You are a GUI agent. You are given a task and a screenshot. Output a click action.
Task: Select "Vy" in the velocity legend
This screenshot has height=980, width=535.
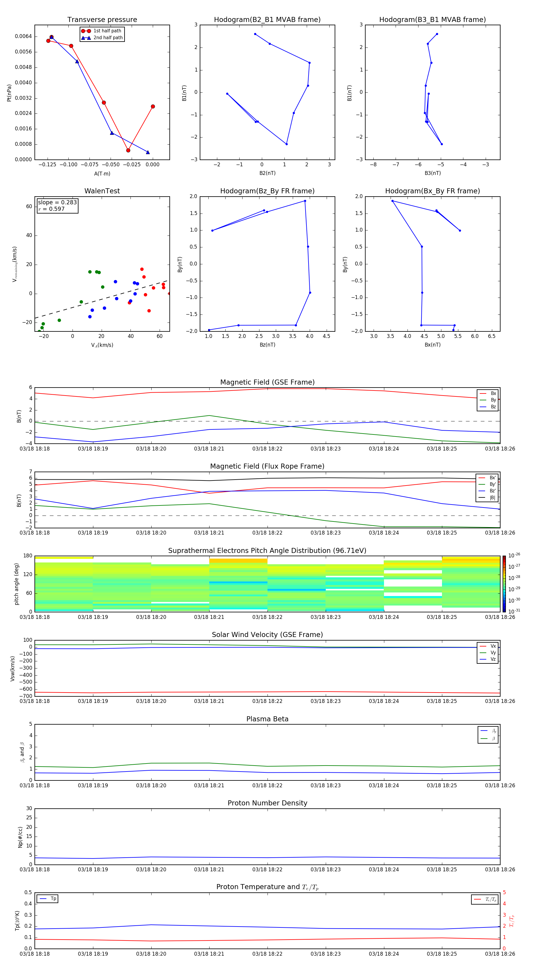[488, 653]
